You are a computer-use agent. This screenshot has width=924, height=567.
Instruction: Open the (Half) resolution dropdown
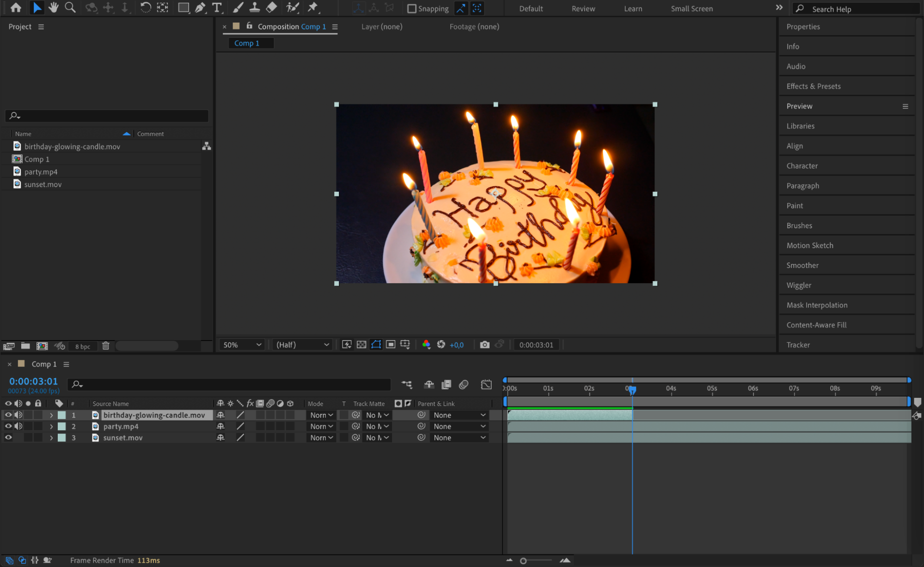302,345
